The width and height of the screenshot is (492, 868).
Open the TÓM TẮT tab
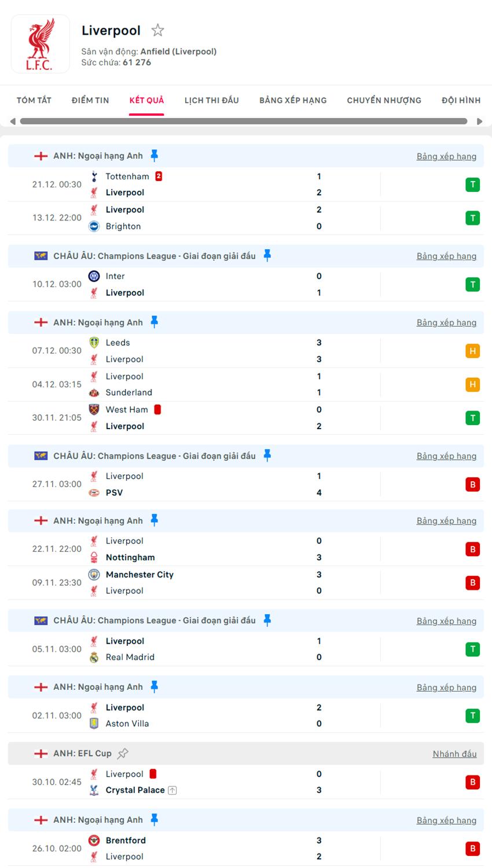tap(34, 101)
